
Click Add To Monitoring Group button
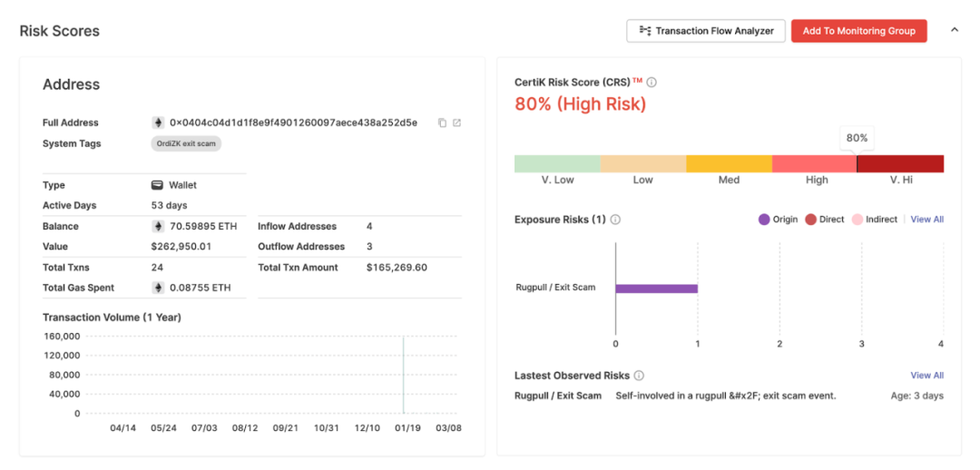pos(858,31)
